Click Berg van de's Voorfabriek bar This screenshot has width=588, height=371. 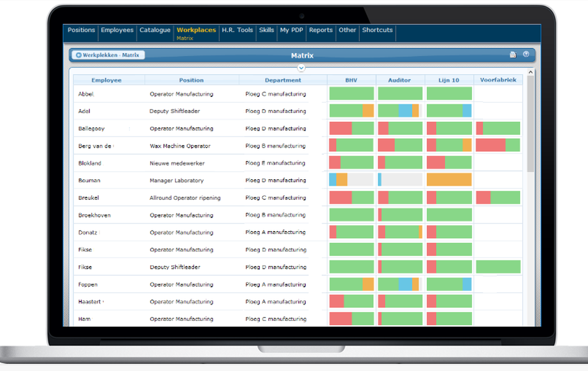[497, 145]
